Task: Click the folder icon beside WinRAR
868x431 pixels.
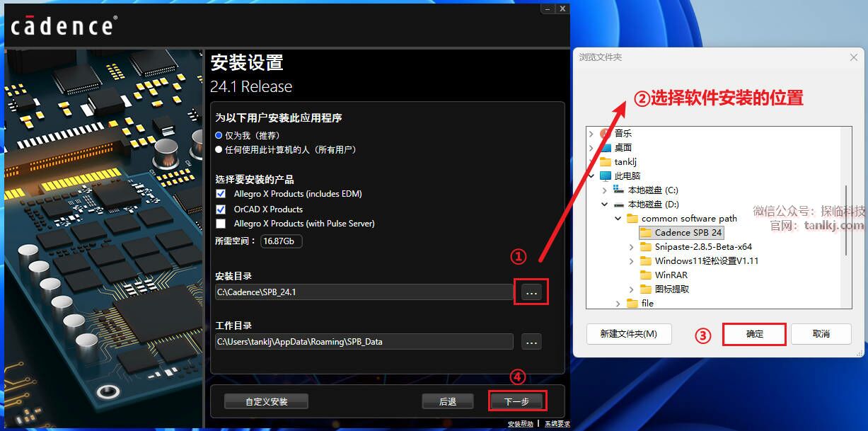Action: tap(646, 275)
